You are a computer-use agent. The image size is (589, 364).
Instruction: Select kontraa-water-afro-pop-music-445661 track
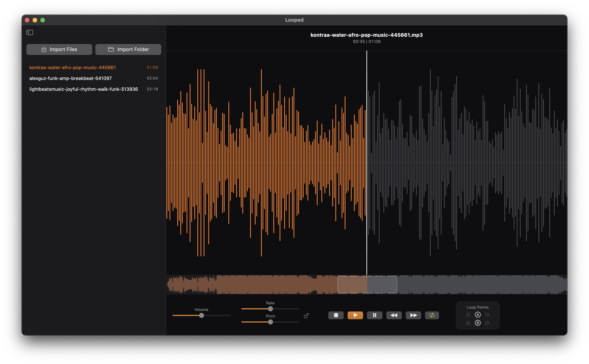click(93, 67)
